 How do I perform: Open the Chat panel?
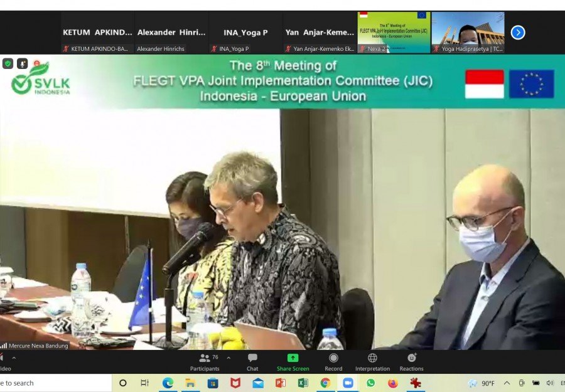pos(252,362)
